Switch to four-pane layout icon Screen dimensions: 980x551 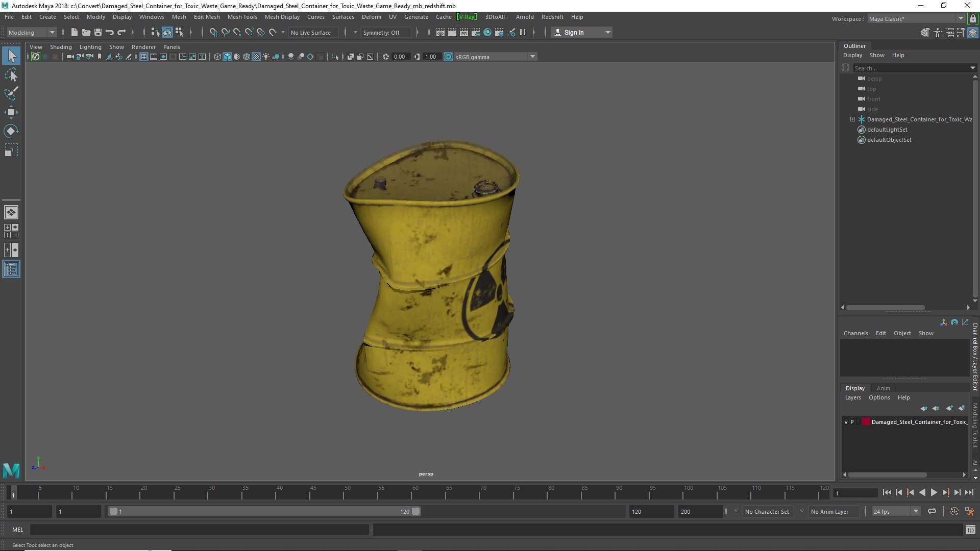pyautogui.click(x=11, y=231)
